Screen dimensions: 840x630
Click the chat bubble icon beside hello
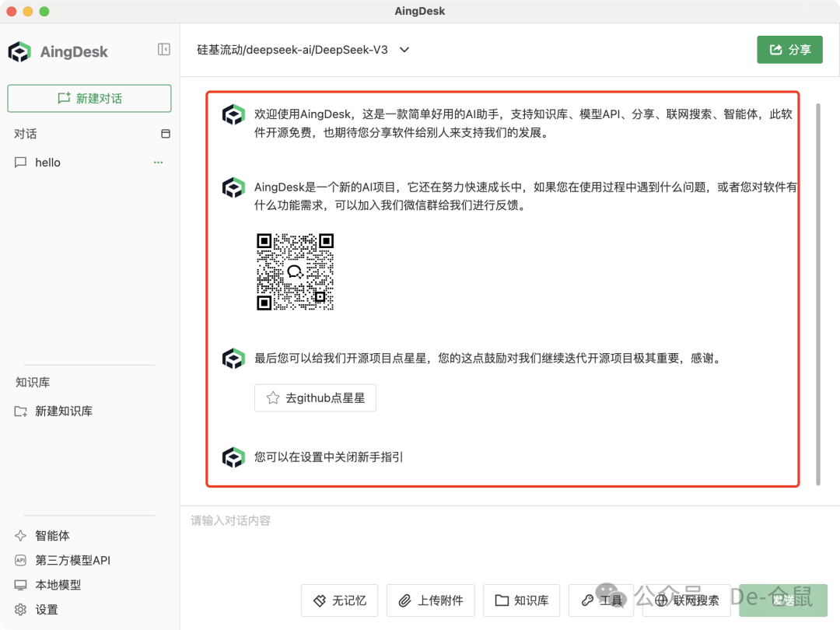[x=20, y=163]
